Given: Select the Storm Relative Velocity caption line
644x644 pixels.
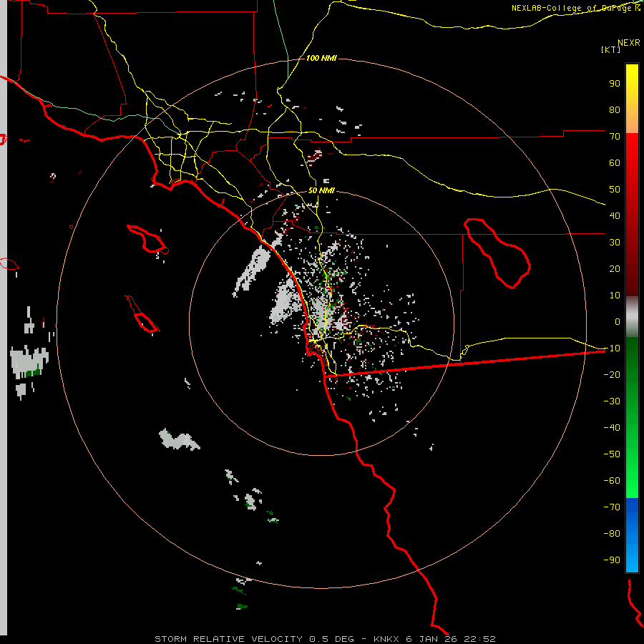Looking at the screenshot, I should [x=325, y=639].
